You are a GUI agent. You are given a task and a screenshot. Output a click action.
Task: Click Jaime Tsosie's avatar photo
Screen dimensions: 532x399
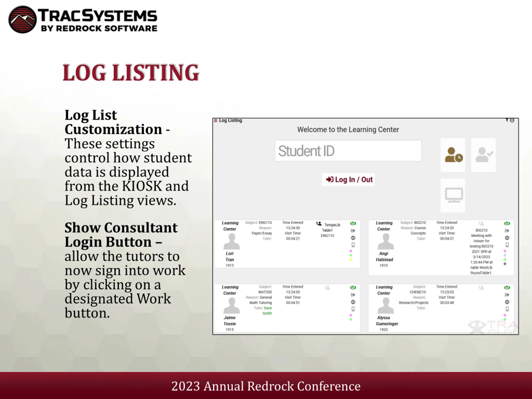click(231, 305)
